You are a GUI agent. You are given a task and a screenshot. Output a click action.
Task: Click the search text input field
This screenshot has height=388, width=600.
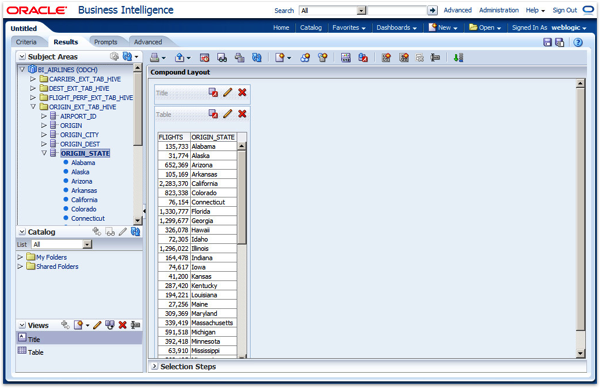(397, 10)
